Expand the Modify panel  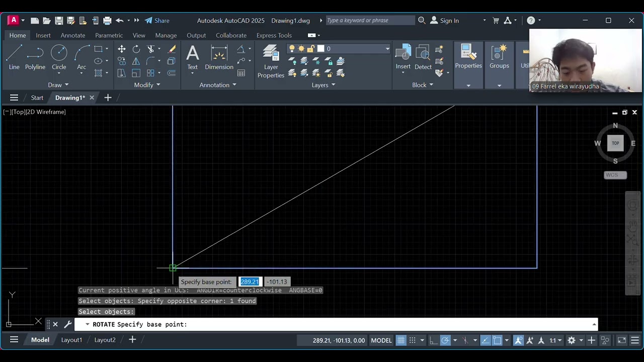[147, 85]
